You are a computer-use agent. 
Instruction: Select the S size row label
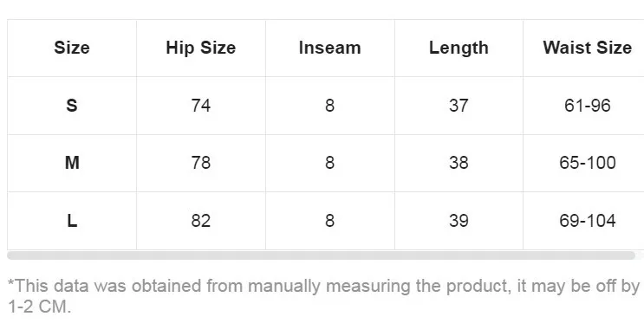click(72, 106)
